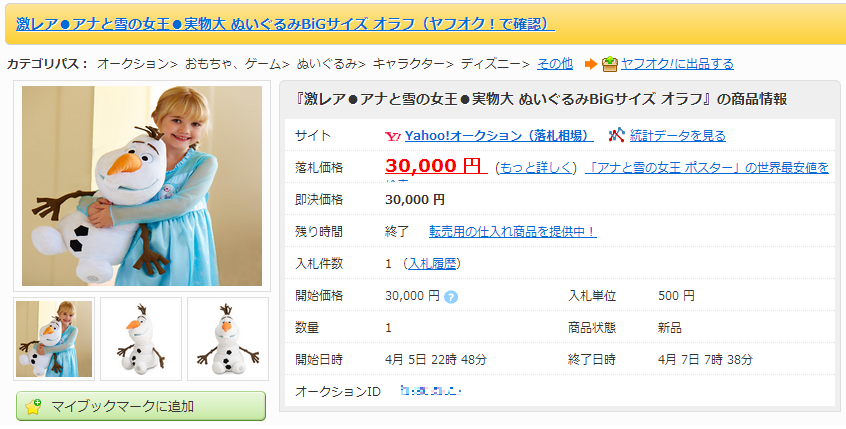The height and width of the screenshot is (429, 846).
Task: Open アナと雪の女王 ポスター lowest price link
Action: tap(707, 168)
